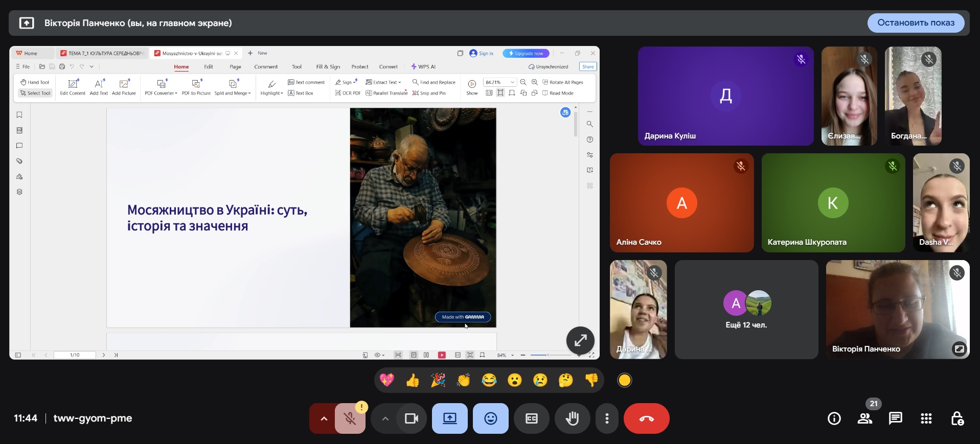Click the Остановить показ button
The image size is (980, 444).
pos(916,22)
